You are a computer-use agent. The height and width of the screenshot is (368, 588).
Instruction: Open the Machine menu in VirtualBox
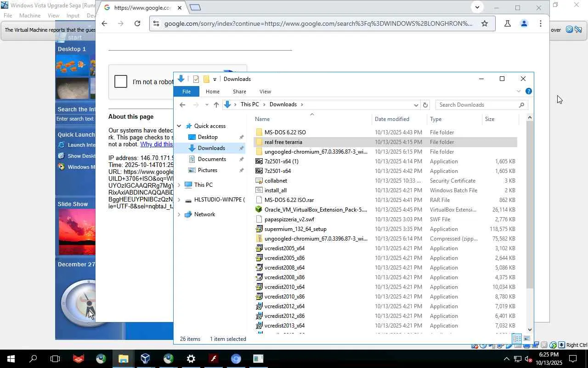[29, 16]
